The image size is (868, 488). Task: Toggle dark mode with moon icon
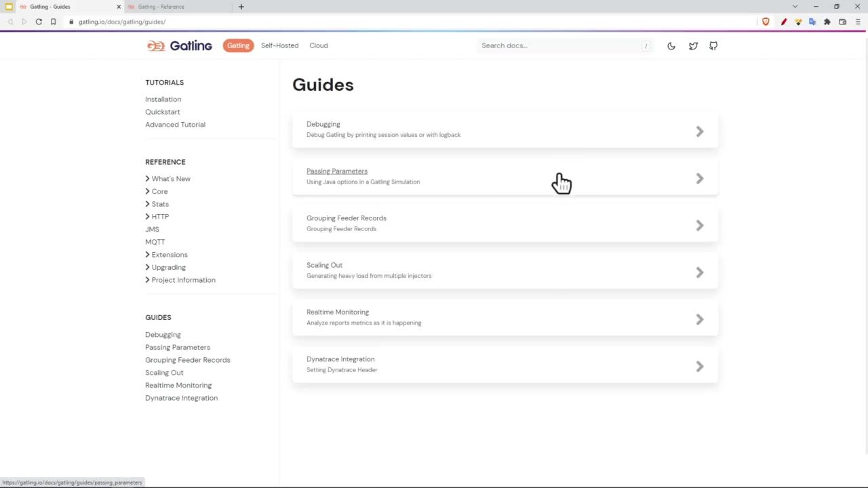(x=671, y=46)
